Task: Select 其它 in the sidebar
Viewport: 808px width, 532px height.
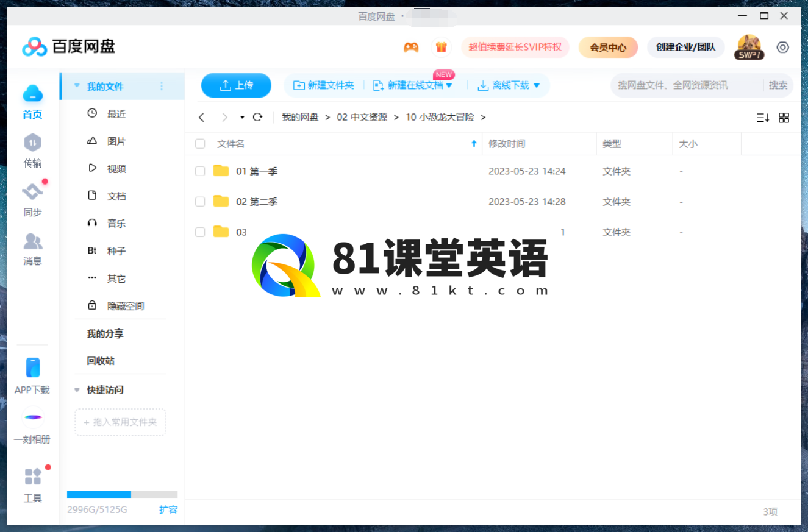Action: (116, 278)
